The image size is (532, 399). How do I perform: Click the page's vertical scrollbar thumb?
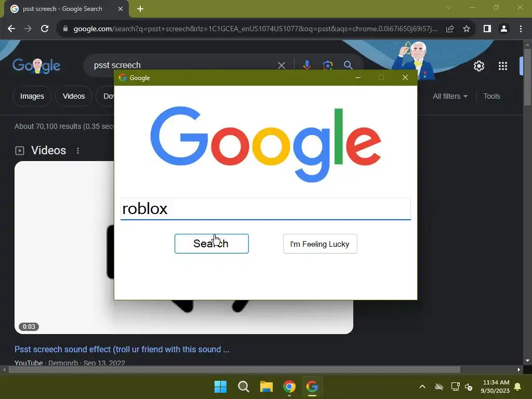[x=527, y=78]
